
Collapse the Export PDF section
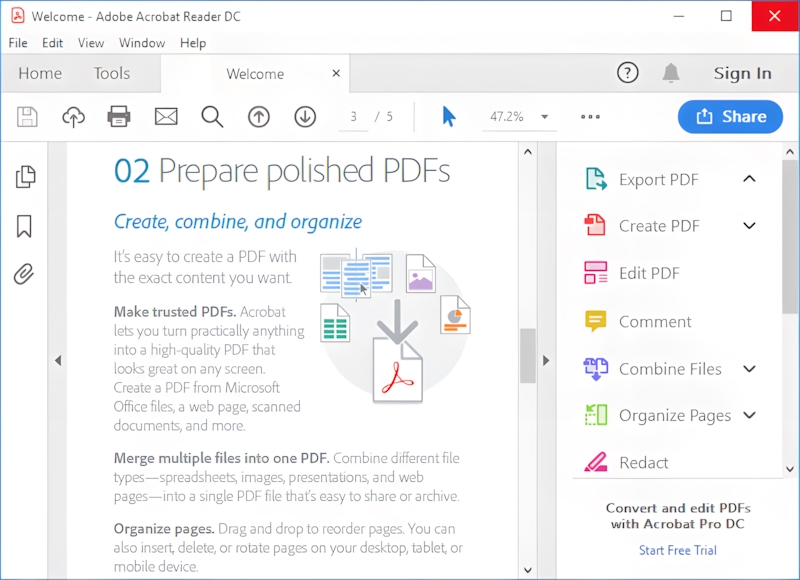tap(749, 179)
